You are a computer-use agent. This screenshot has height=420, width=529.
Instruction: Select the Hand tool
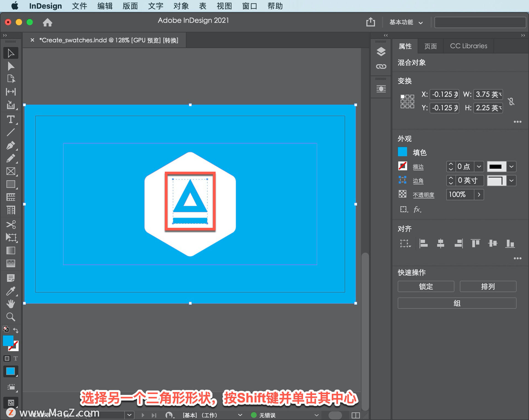pyautogui.click(x=10, y=304)
